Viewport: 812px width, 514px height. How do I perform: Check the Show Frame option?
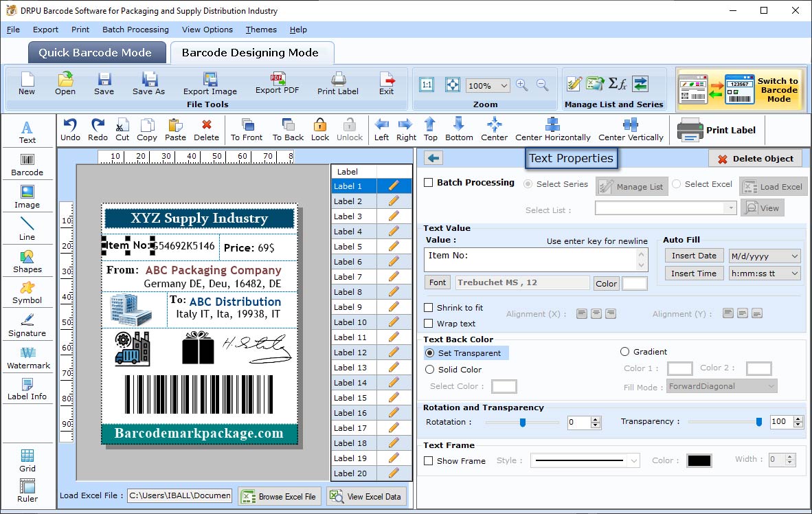coord(428,460)
